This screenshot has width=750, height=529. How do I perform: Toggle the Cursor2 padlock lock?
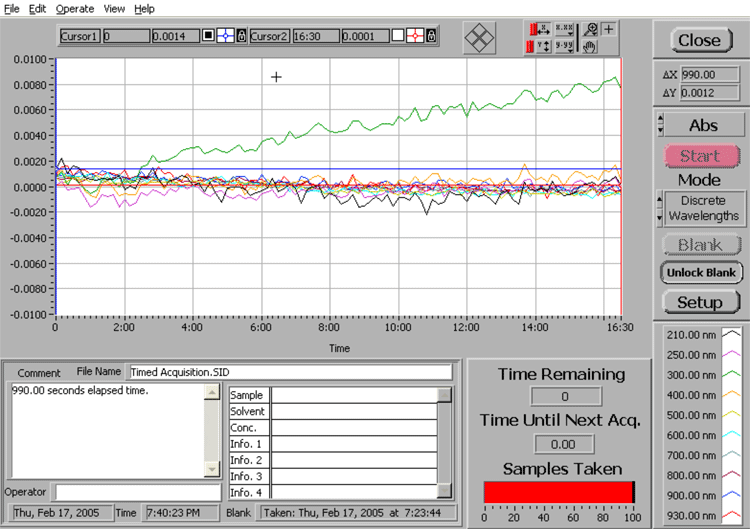click(431, 36)
